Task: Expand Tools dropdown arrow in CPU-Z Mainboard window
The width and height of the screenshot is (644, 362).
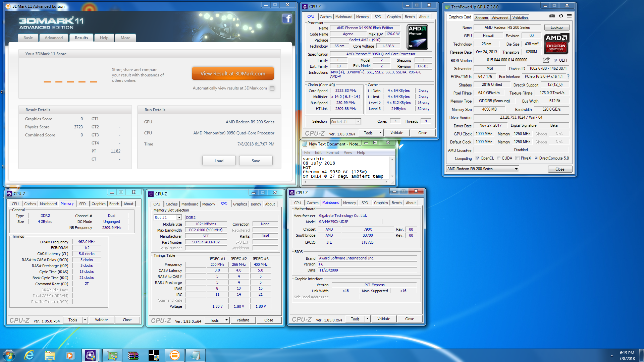Action: [x=367, y=319]
